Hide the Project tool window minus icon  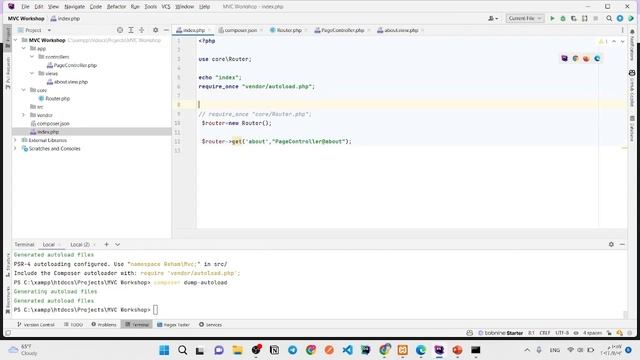click(x=166, y=30)
